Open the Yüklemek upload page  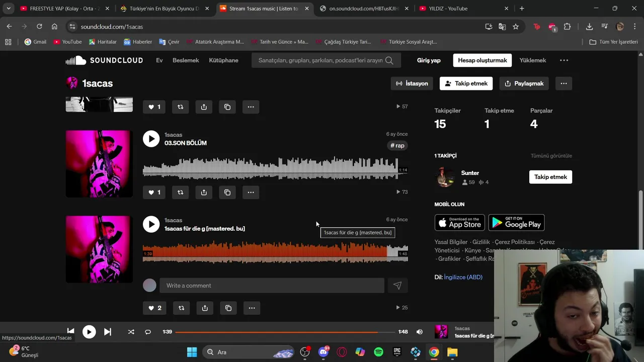pyautogui.click(x=532, y=60)
